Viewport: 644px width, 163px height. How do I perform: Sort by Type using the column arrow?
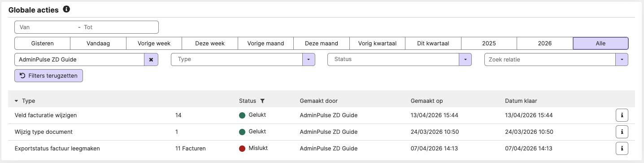click(17, 101)
